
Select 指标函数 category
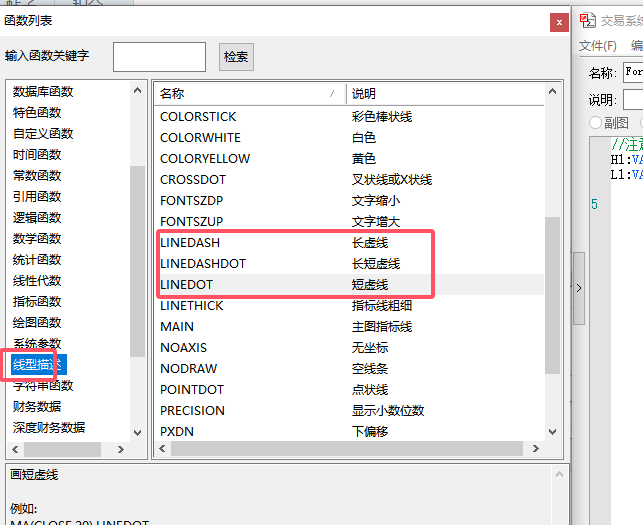(x=37, y=301)
